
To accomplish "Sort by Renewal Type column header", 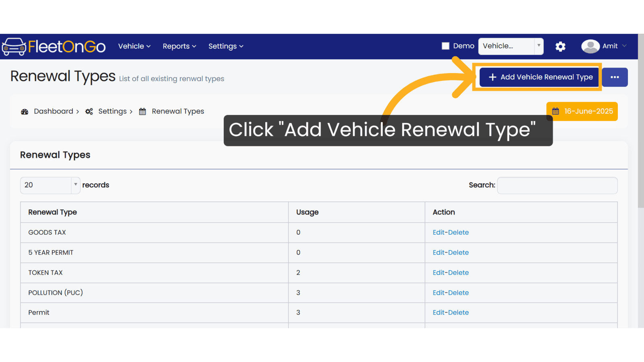I will point(155,212).
